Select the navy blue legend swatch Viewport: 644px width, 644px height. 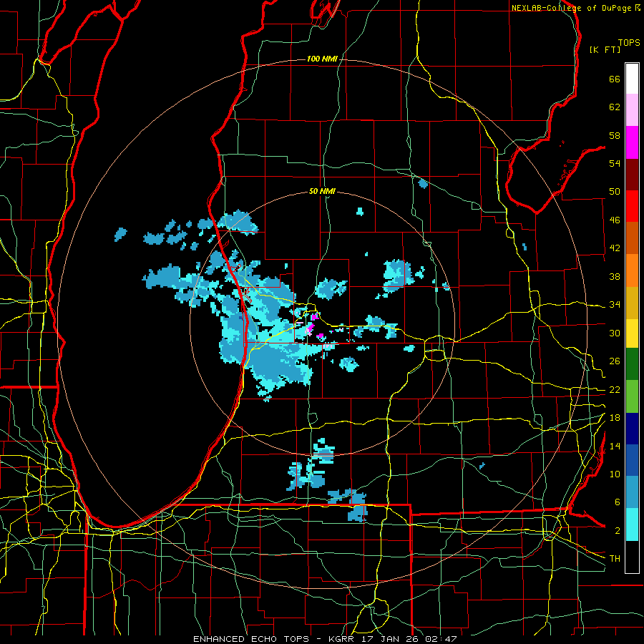tap(632, 429)
